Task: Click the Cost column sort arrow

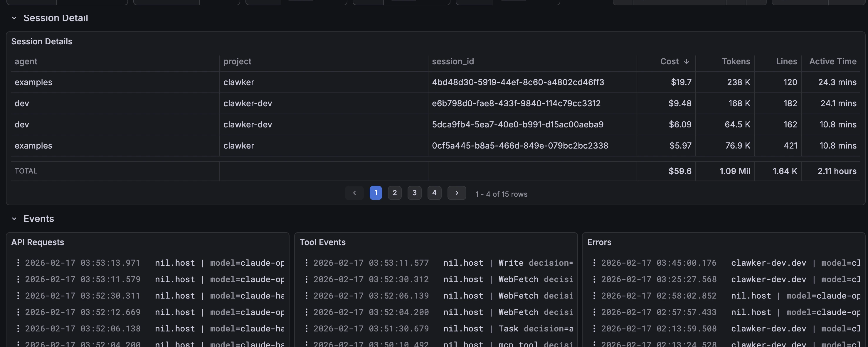Action: 686,62
